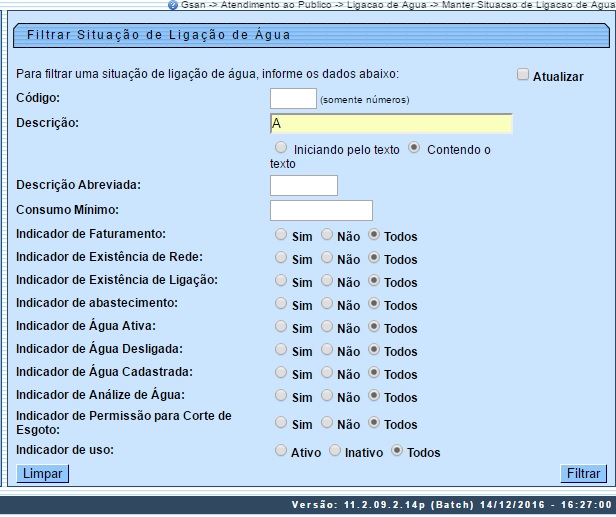Choose Sim for Indicador de Análize de Água
This screenshot has width=616, height=517.
(x=281, y=396)
